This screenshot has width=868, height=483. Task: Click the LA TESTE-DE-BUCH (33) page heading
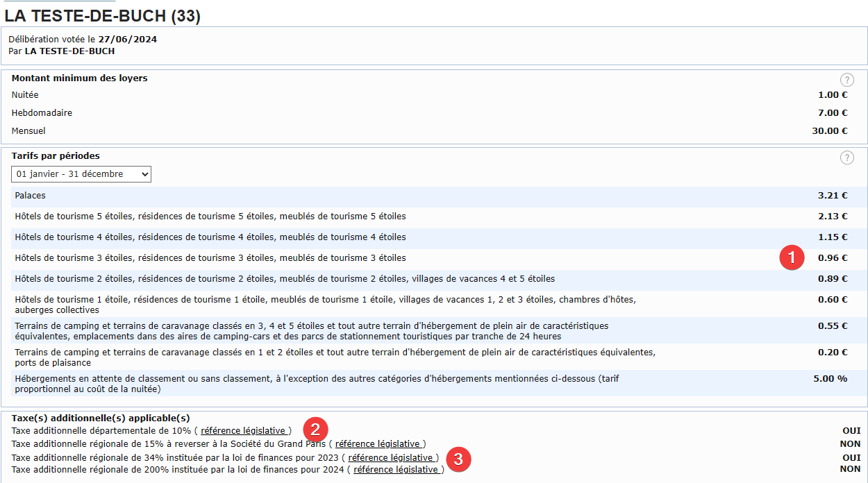click(x=102, y=16)
